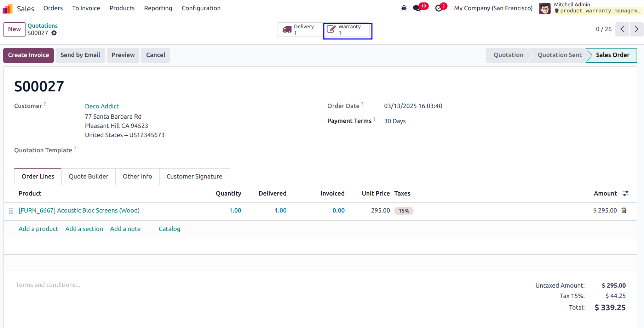This screenshot has height=328, width=644.
Task: Delete the Acoustic Bloc Screens line
Action: point(624,210)
